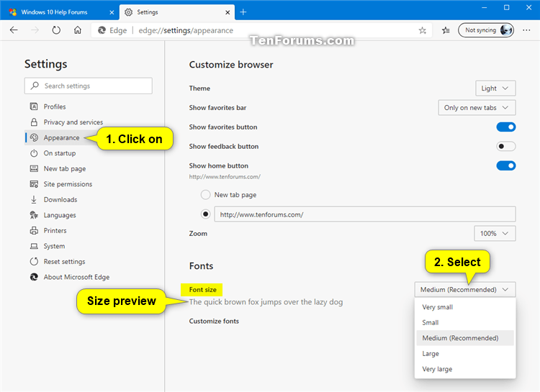
Task: Click the Appearance palette icon
Action: [x=34, y=137]
